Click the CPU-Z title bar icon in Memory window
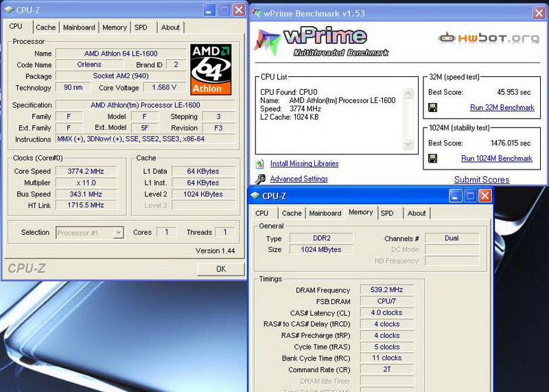 tap(255, 196)
